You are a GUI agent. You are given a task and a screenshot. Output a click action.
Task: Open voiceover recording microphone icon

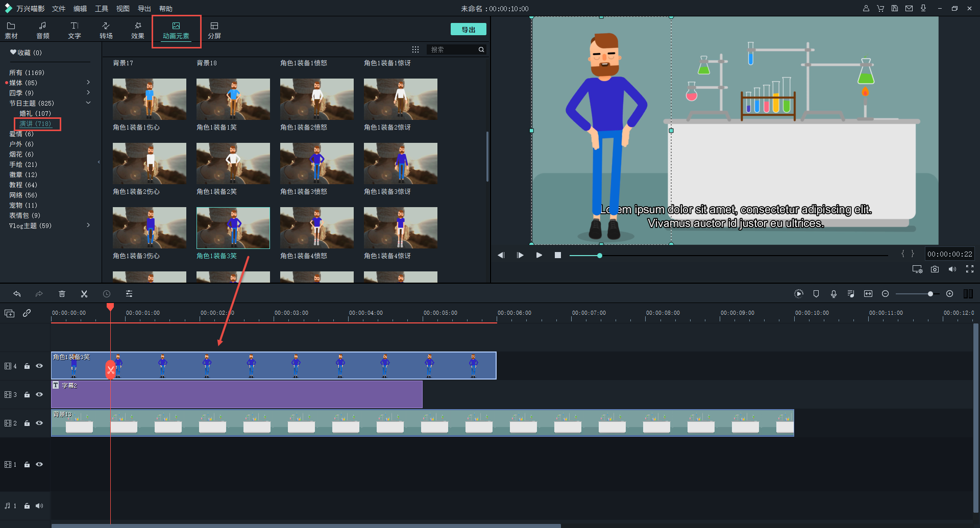pyautogui.click(x=834, y=294)
